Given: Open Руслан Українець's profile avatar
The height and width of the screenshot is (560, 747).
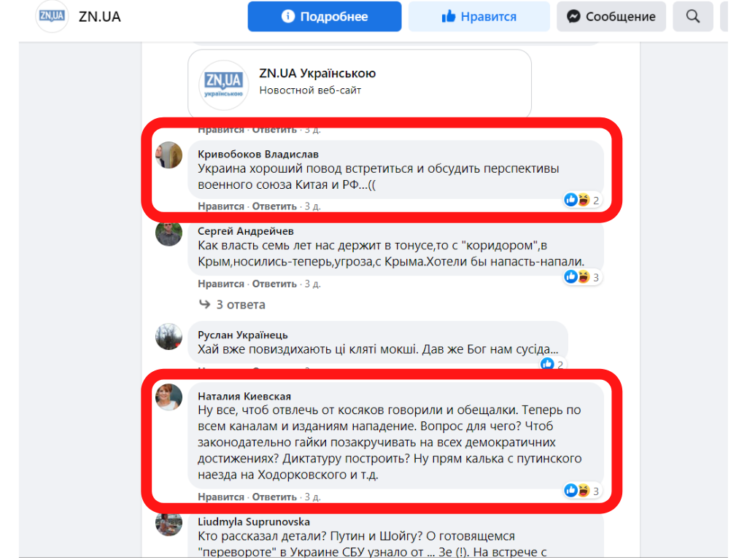Looking at the screenshot, I should point(169,336).
